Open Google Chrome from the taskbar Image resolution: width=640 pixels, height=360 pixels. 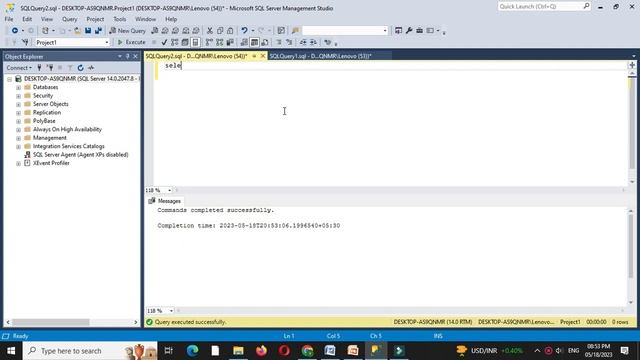click(x=307, y=351)
